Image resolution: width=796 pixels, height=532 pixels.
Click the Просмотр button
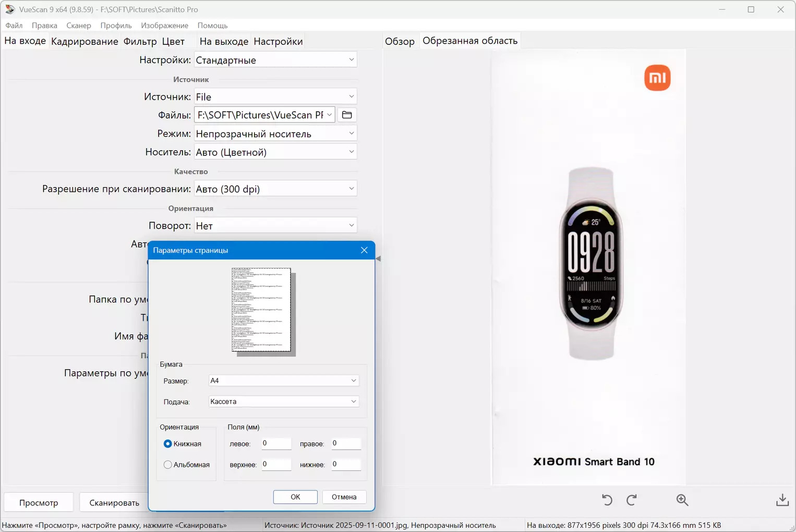(x=39, y=503)
